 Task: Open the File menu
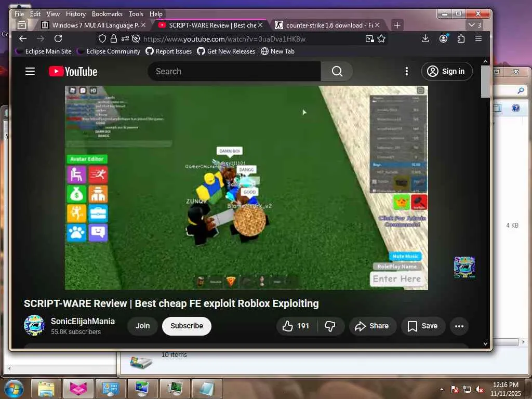tap(19, 14)
